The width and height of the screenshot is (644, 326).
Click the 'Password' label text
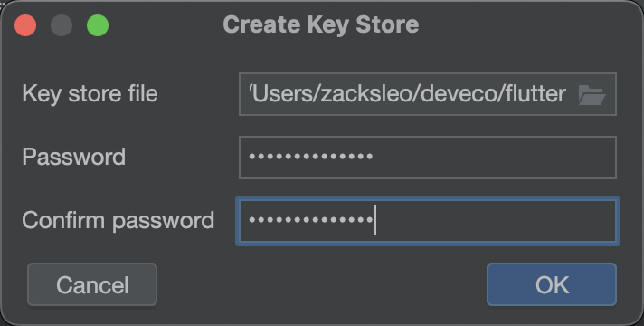click(x=74, y=157)
